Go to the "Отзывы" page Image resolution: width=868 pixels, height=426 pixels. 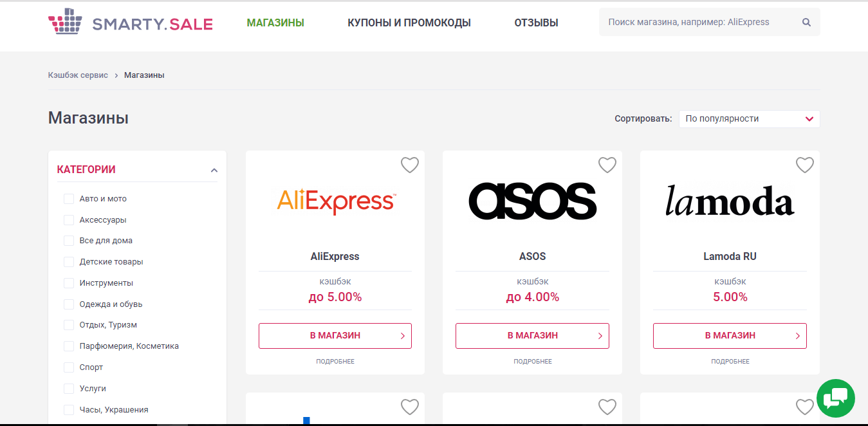536,23
